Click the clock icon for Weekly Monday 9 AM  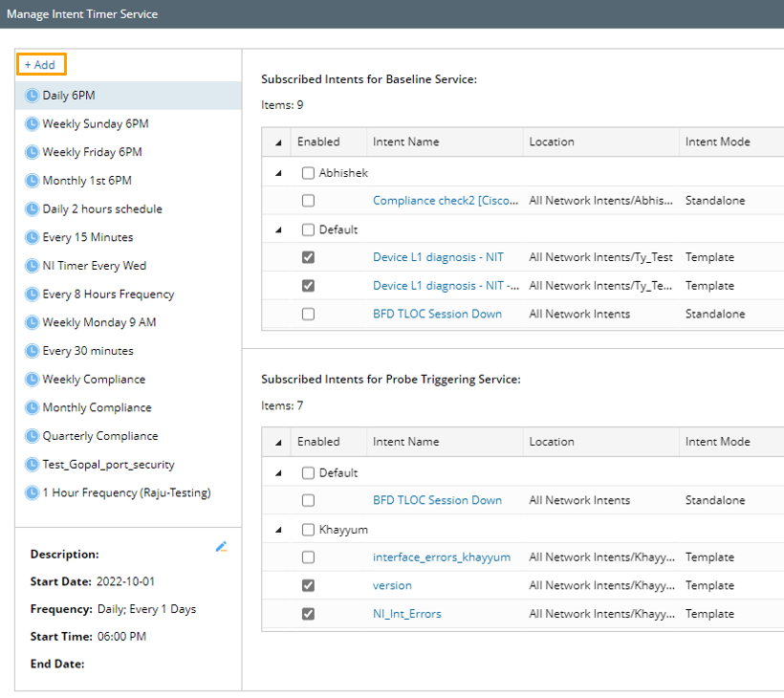32,322
